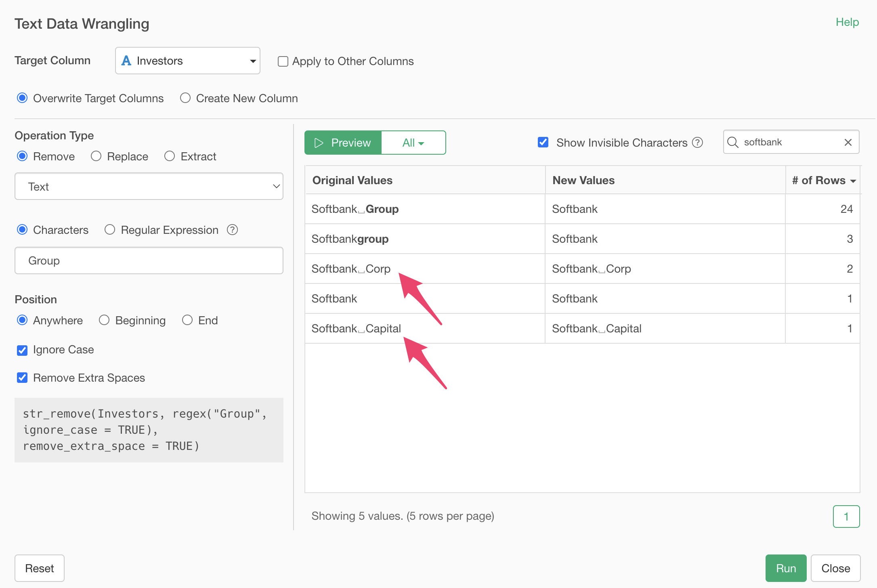The height and width of the screenshot is (588, 877).
Task: Select Overwrite Target Columns option
Action: click(x=22, y=98)
